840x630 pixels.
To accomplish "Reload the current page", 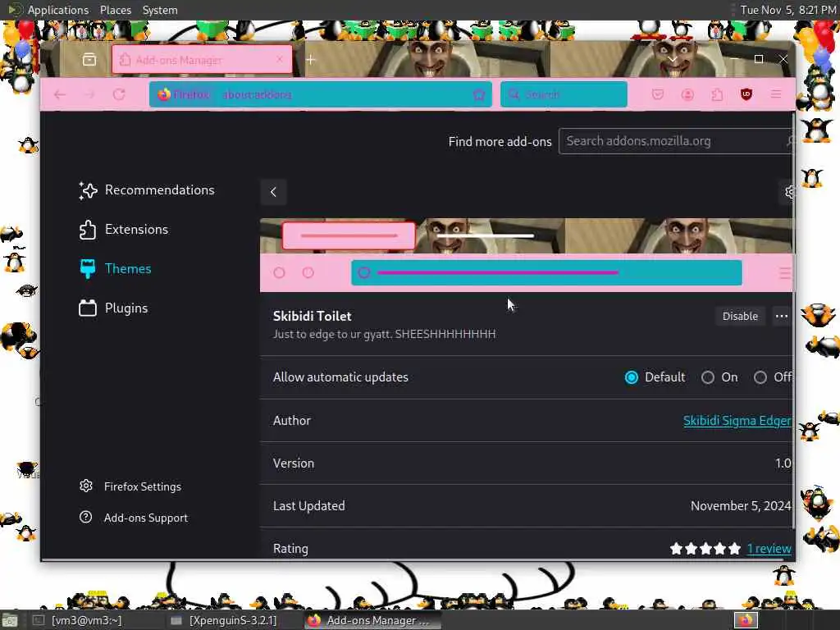I will pos(119,94).
